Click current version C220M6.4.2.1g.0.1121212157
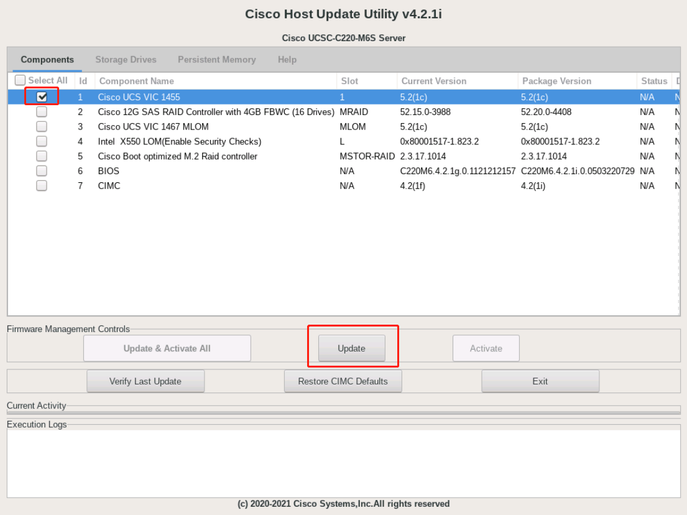The width and height of the screenshot is (687, 515). (x=457, y=171)
